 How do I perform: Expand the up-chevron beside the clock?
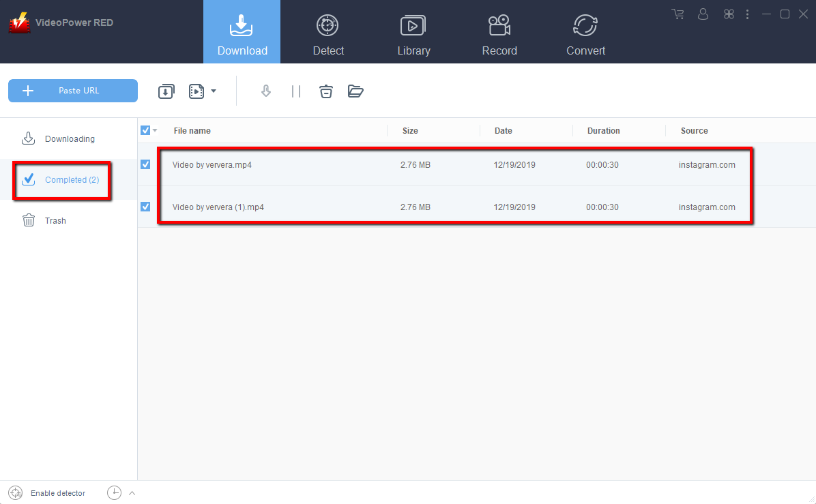pos(132,493)
